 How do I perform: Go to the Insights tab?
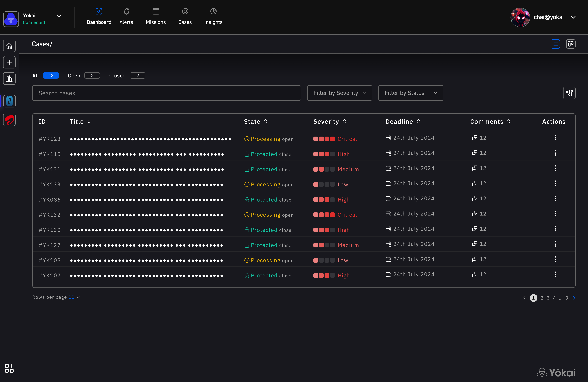[213, 16]
